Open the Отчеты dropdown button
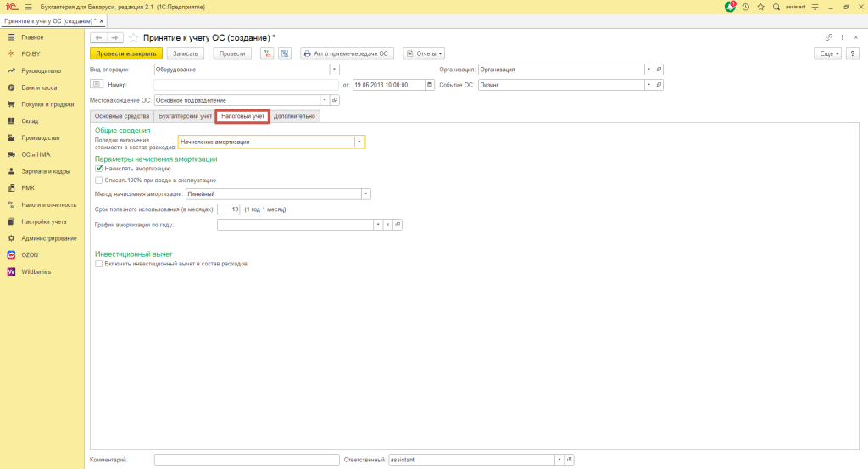868x469 pixels. [x=424, y=53]
